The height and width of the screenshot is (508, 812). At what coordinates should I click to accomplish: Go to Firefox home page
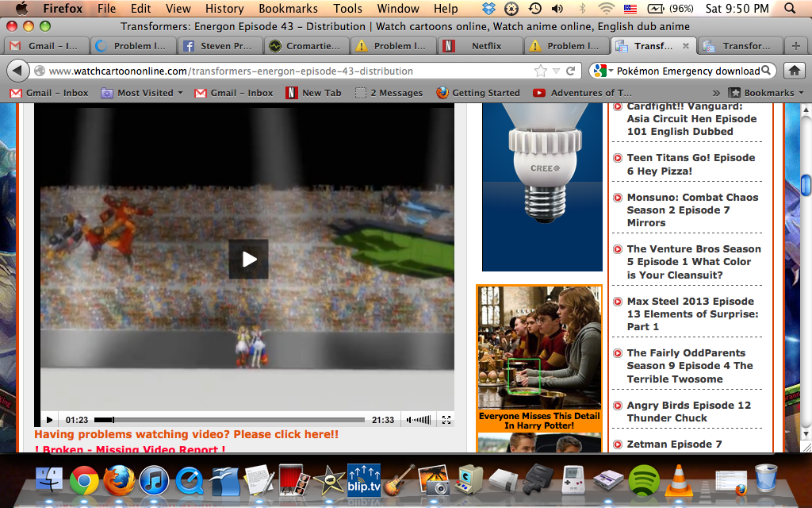pyautogui.click(x=795, y=71)
